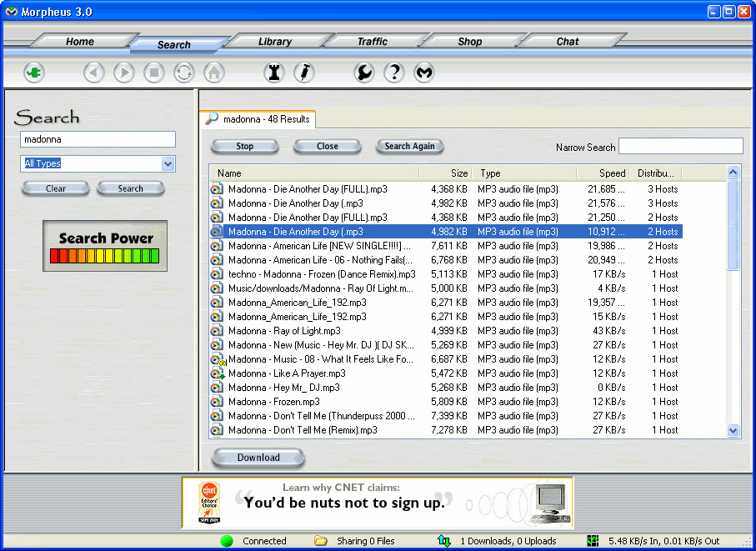Open help with the question mark icon
This screenshot has height=551, width=756.
[x=394, y=73]
